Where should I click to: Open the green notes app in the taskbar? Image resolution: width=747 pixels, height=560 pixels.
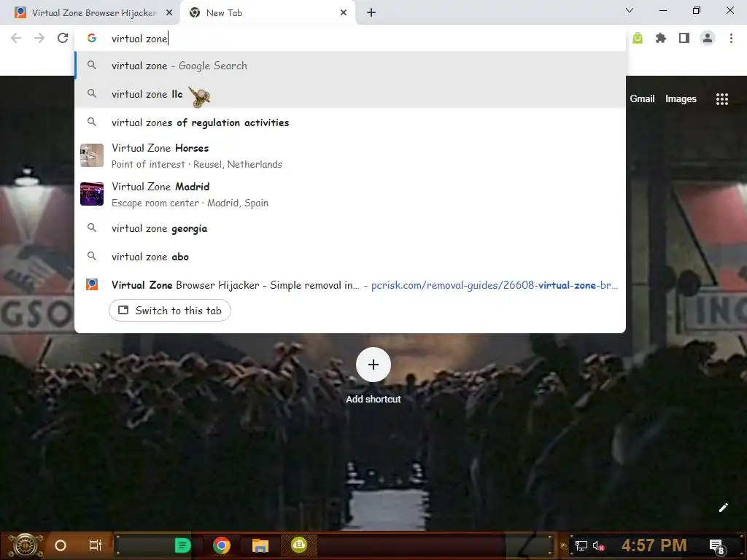pyautogui.click(x=182, y=545)
